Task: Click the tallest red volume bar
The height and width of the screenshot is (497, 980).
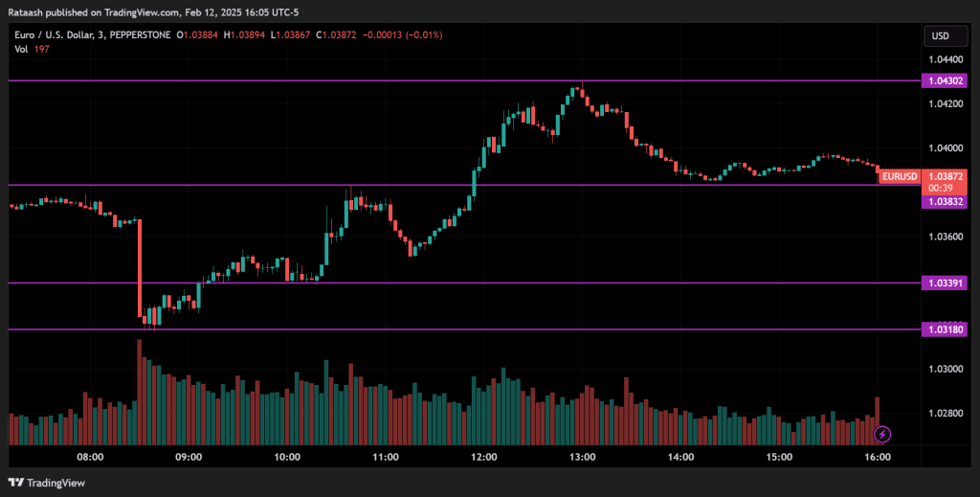Action: point(140,393)
